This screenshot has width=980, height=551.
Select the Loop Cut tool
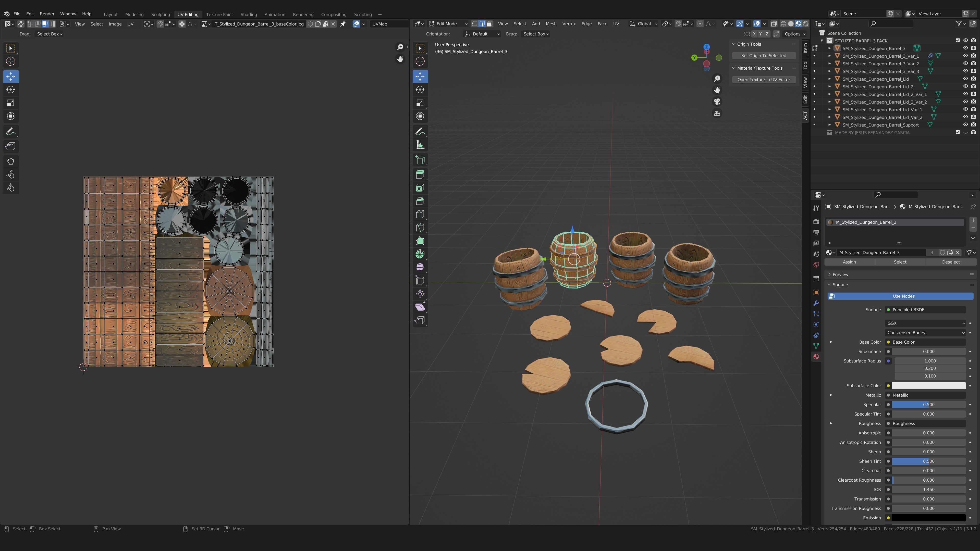pyautogui.click(x=420, y=215)
